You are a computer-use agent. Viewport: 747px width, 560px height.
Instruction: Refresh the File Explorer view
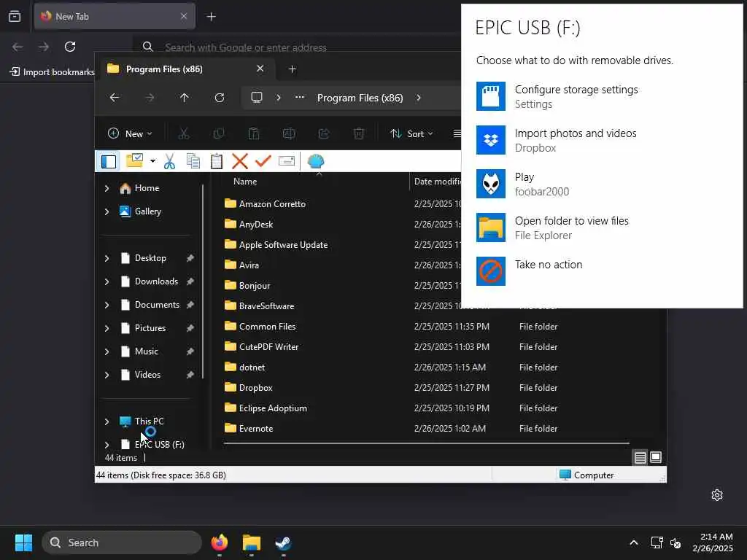219,98
